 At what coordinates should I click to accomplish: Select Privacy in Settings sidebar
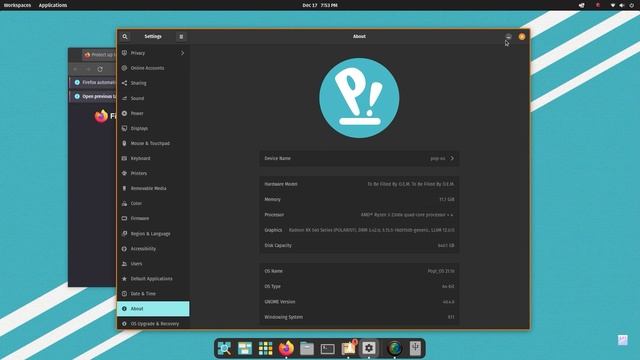(153, 53)
